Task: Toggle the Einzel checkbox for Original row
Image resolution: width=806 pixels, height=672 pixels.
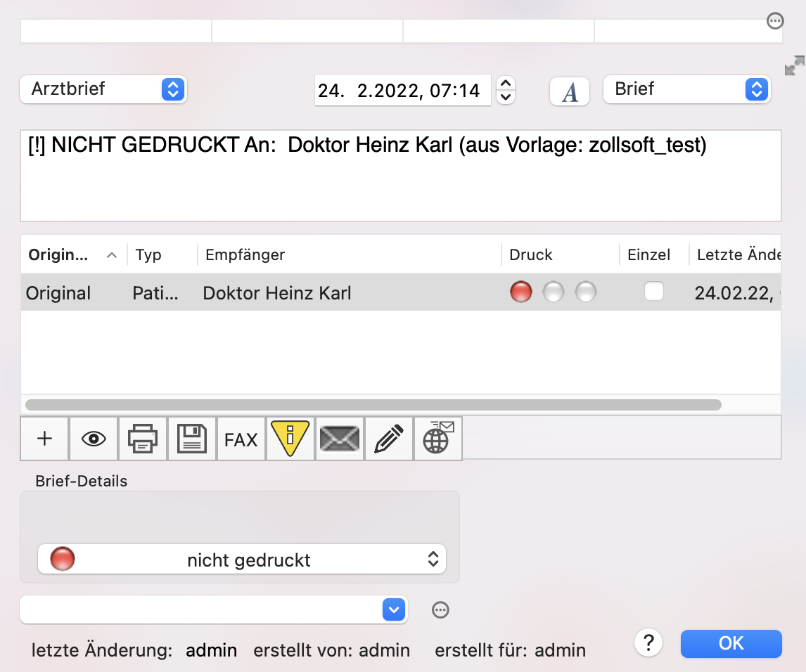Action: (x=654, y=291)
